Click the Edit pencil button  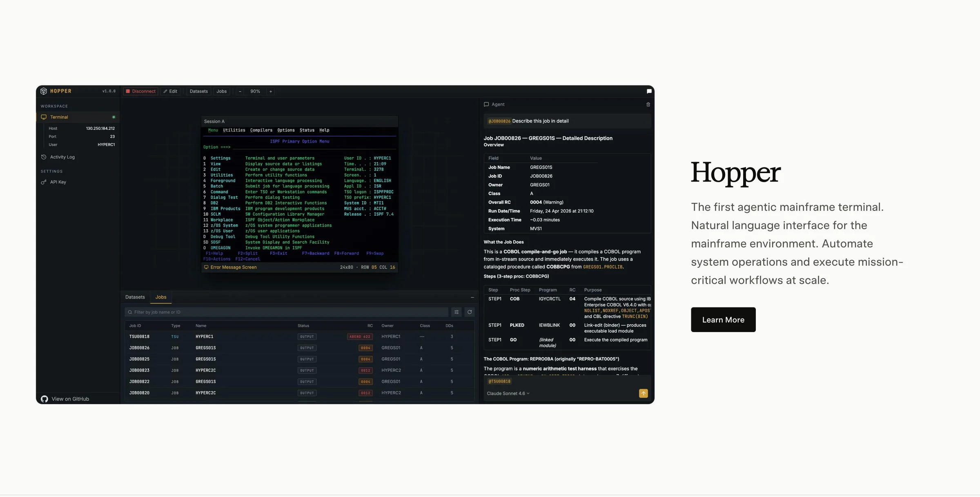(171, 91)
